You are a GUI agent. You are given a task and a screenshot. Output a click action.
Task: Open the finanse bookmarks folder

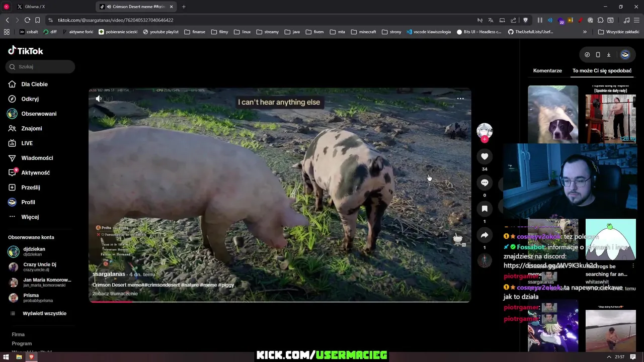195,32
